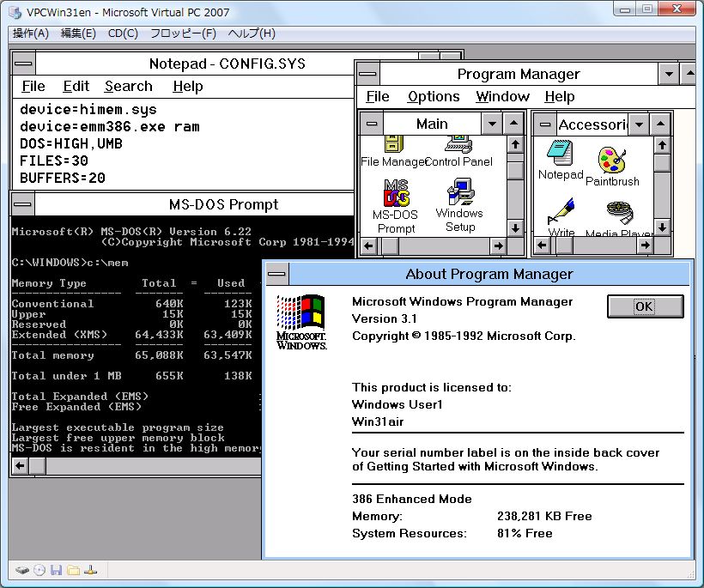Click the shared folder icon in Virtual PC status bar
The width and height of the screenshot is (704, 588).
[73, 571]
